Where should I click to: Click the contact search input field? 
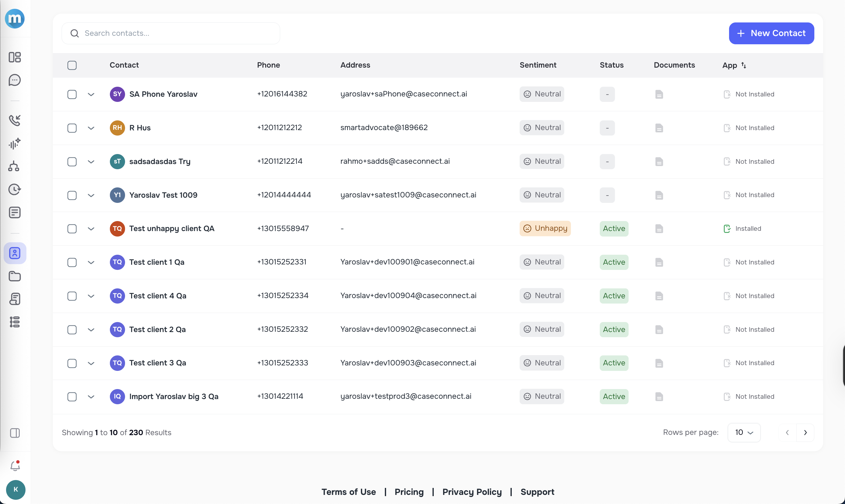point(171,33)
